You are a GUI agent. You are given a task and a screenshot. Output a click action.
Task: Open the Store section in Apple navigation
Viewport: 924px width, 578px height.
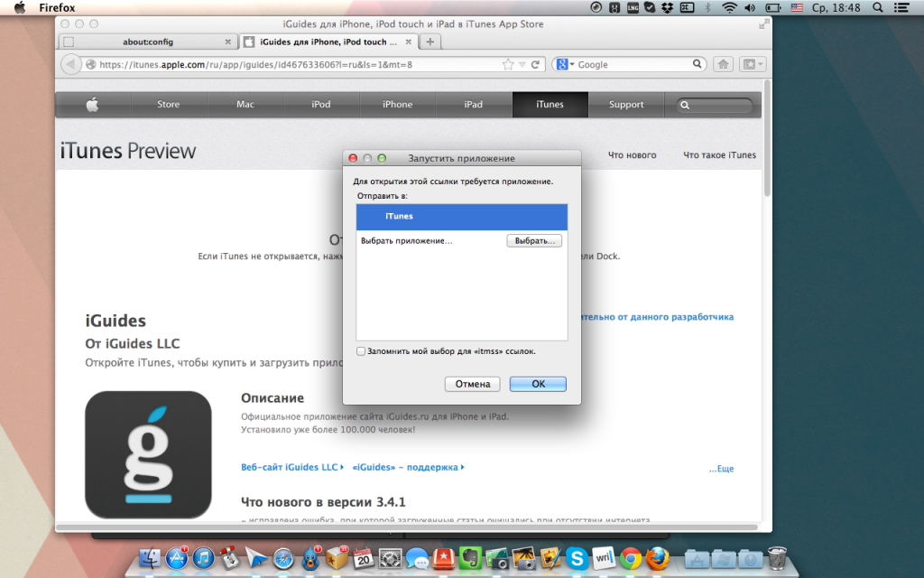coord(169,105)
